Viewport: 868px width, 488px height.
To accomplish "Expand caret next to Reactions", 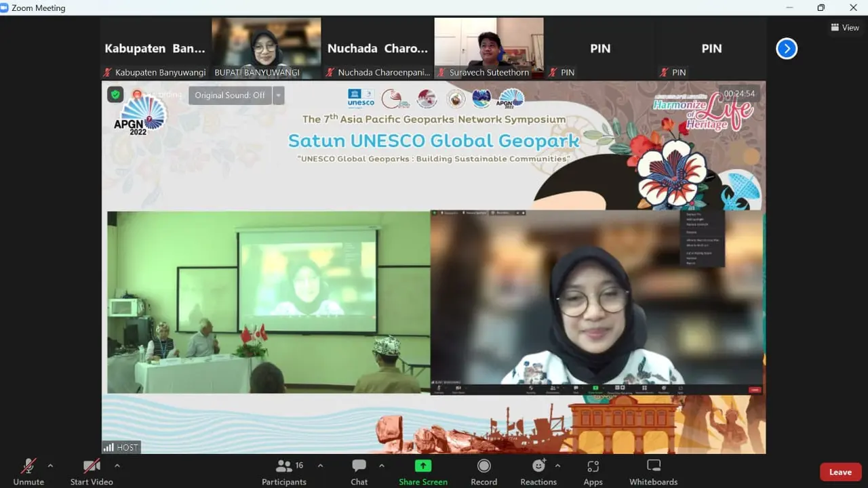I will pos(557,466).
